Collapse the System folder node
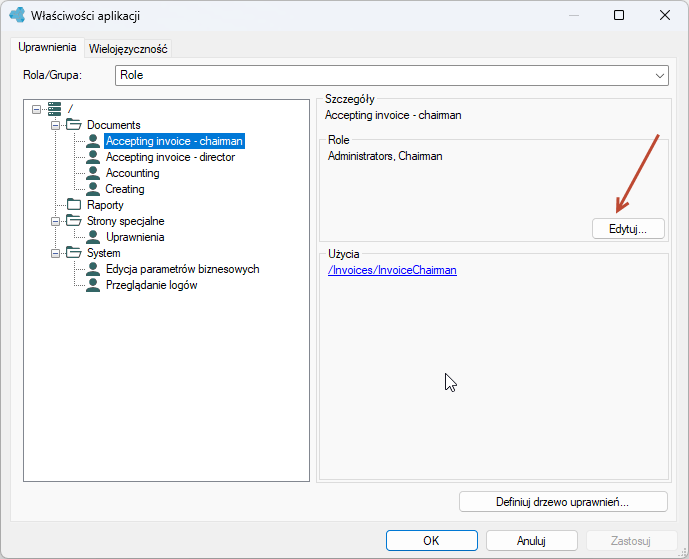 (55, 253)
